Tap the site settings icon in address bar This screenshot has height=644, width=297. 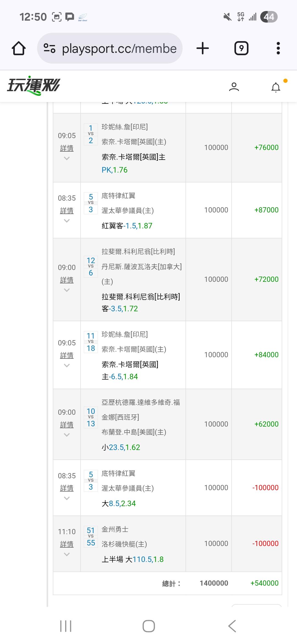50,48
